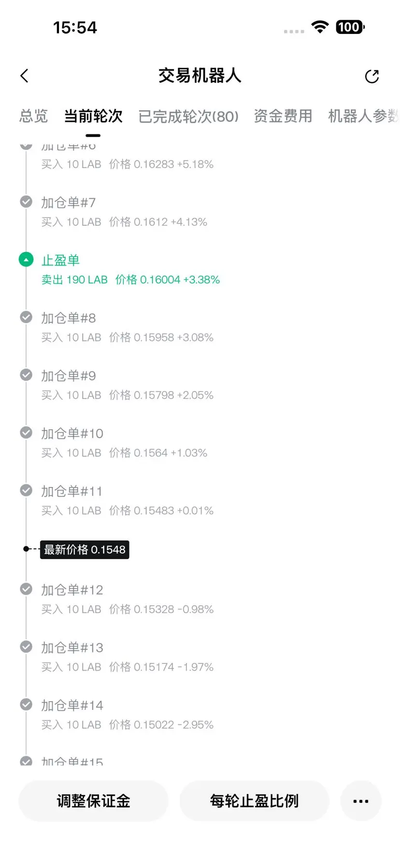This screenshot has height=868, width=400.
Task: Open the 资金费用 tab
Action: pos(283,116)
